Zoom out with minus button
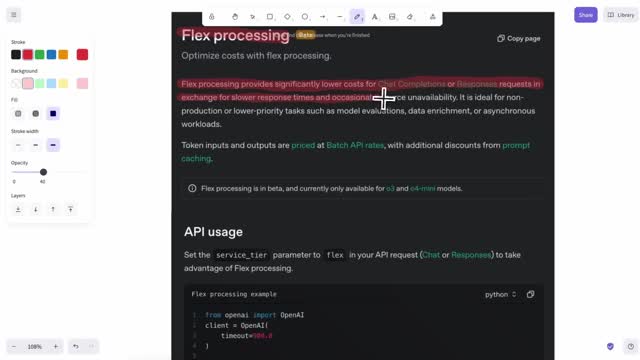 click(x=14, y=347)
